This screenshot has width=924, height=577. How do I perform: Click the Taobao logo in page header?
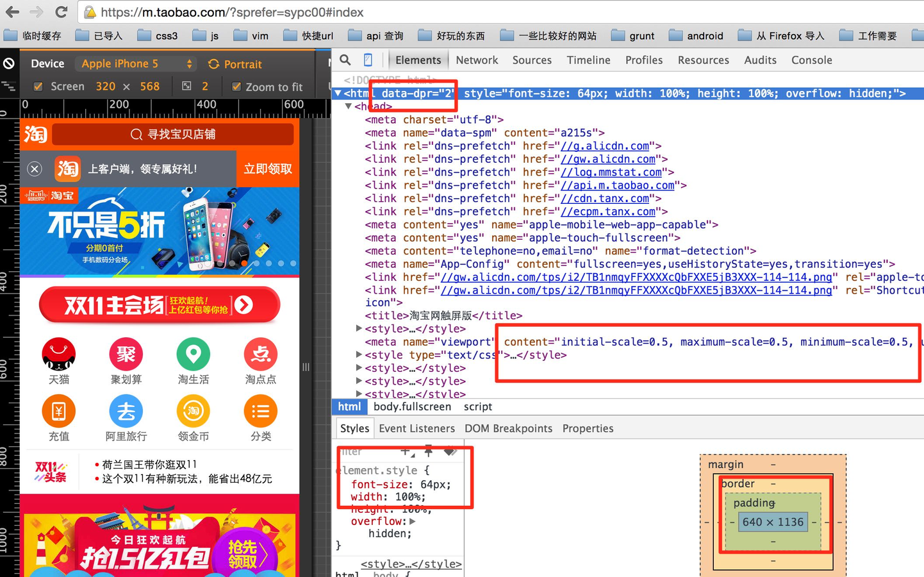35,134
